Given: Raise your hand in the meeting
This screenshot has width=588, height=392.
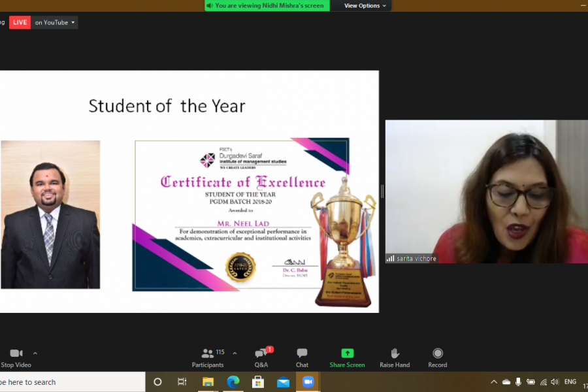Looking at the screenshot, I should coord(395,358).
